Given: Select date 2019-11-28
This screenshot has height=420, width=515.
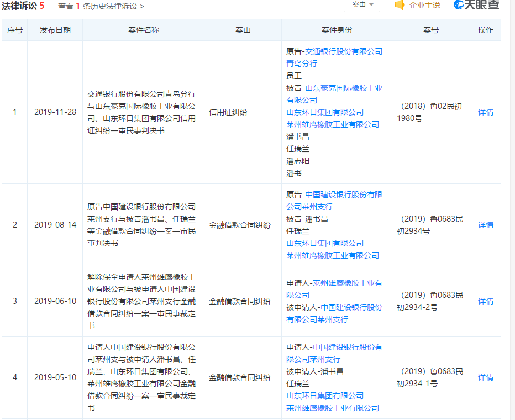Looking at the screenshot, I should click(55, 112).
